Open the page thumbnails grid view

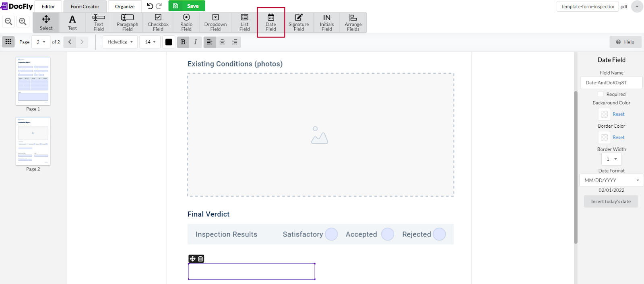(8, 42)
